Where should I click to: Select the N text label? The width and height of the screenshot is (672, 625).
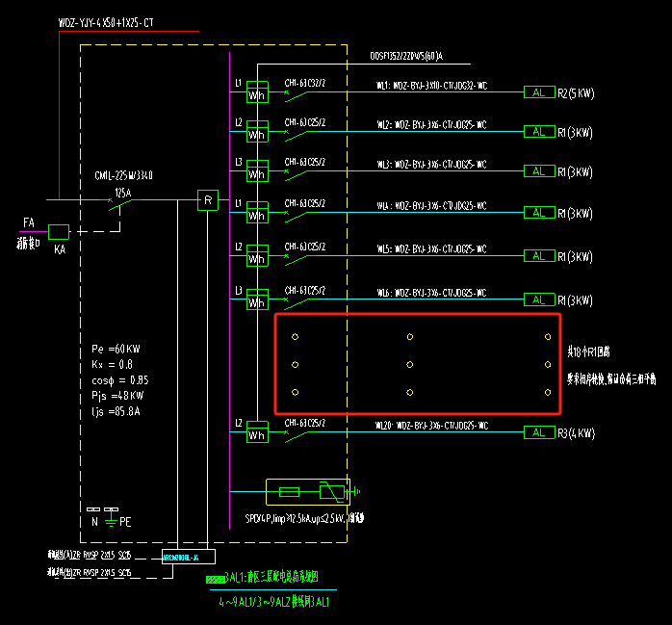94,522
